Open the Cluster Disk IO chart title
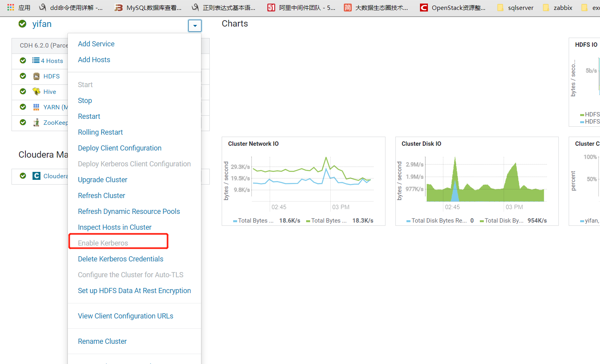 pyautogui.click(x=421, y=144)
